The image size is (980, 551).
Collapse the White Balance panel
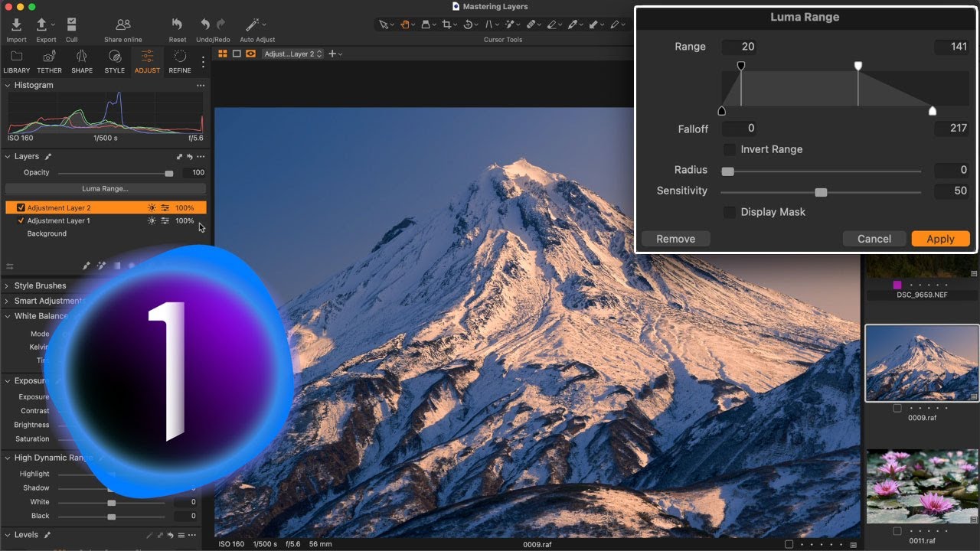[x=7, y=316]
